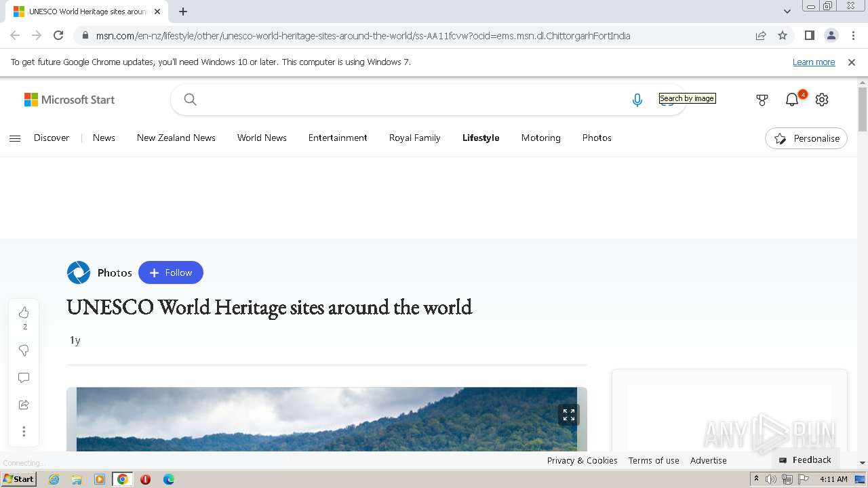This screenshot has height=488, width=868.
Task: Click the page vertical scrollbar thumb
Action: pyautogui.click(x=863, y=108)
